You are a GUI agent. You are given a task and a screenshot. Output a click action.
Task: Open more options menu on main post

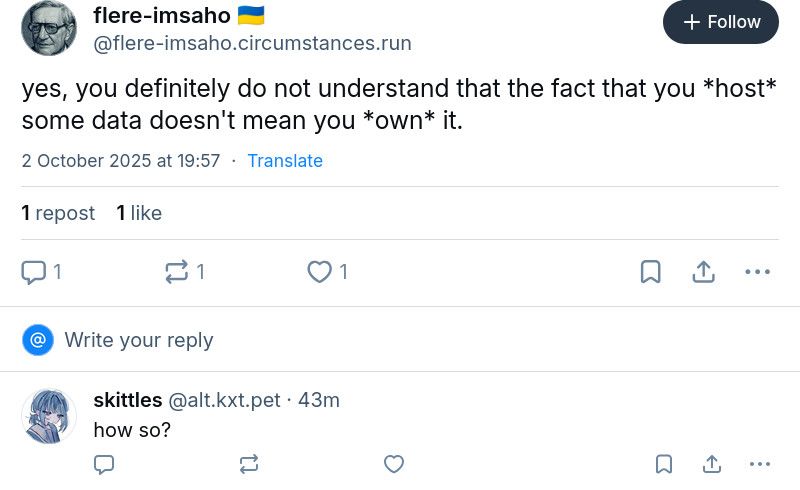757,272
